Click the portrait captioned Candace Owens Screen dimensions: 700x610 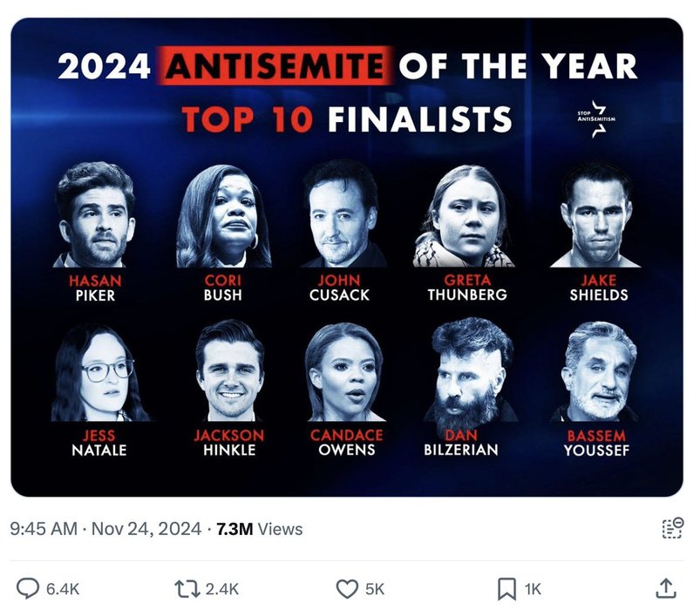tap(343, 372)
